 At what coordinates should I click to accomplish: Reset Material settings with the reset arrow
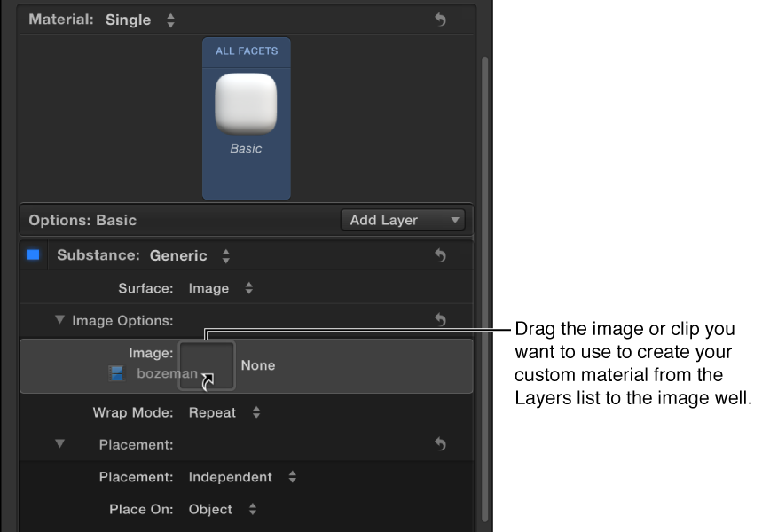coord(441,19)
